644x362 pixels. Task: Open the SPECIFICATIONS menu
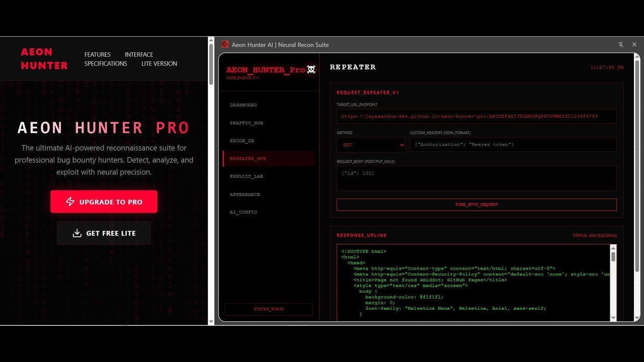click(x=106, y=63)
